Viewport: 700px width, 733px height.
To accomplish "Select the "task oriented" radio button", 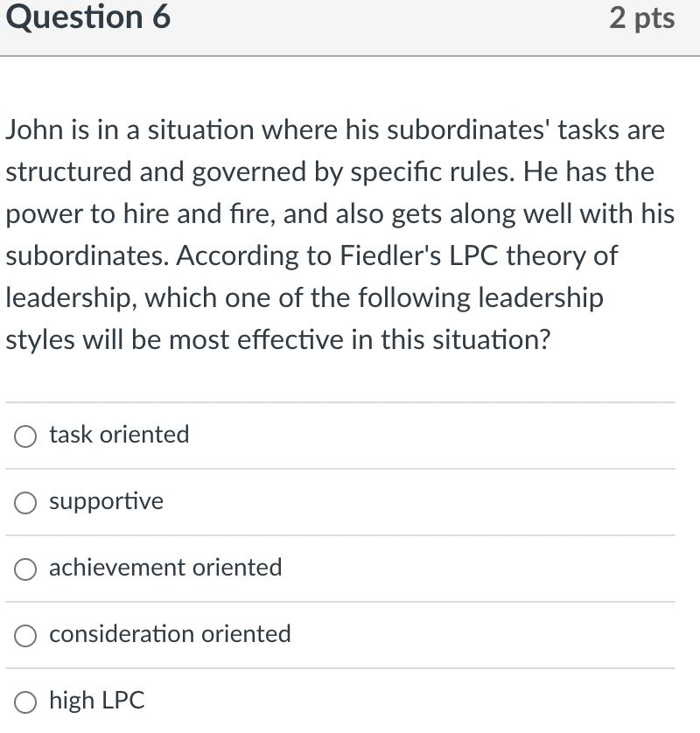I will (x=25, y=435).
